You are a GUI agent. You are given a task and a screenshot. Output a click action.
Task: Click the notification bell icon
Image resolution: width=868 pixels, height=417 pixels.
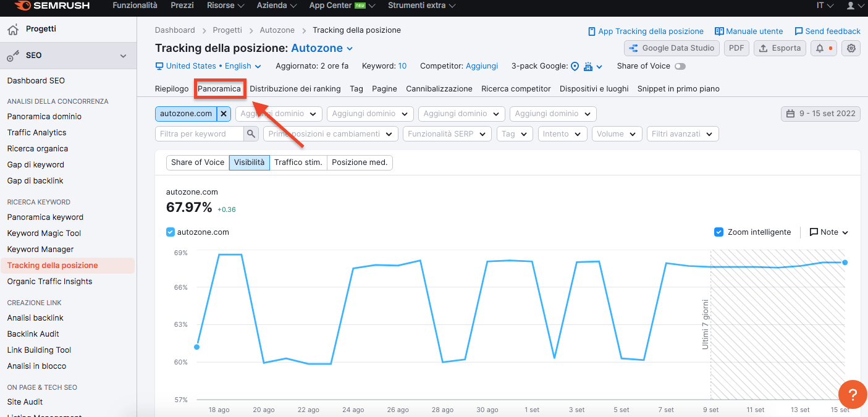point(820,48)
